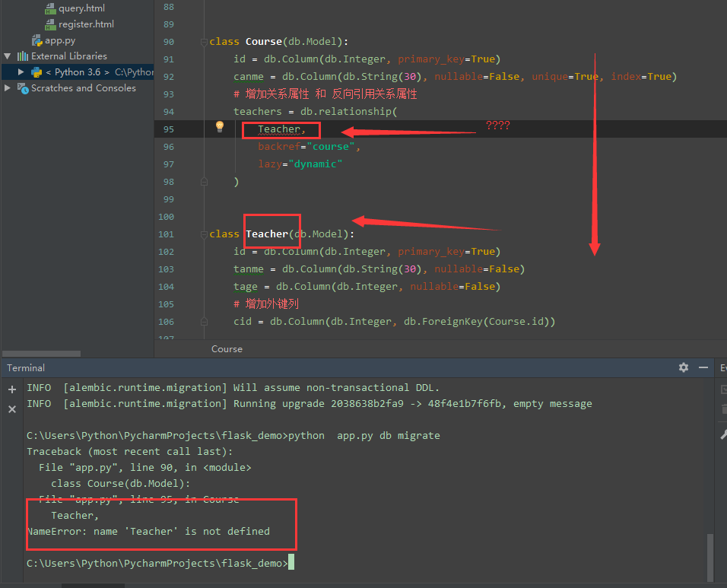Click lazy="dynamic" argument text
Image resolution: width=727 pixels, height=588 pixels.
300,164
